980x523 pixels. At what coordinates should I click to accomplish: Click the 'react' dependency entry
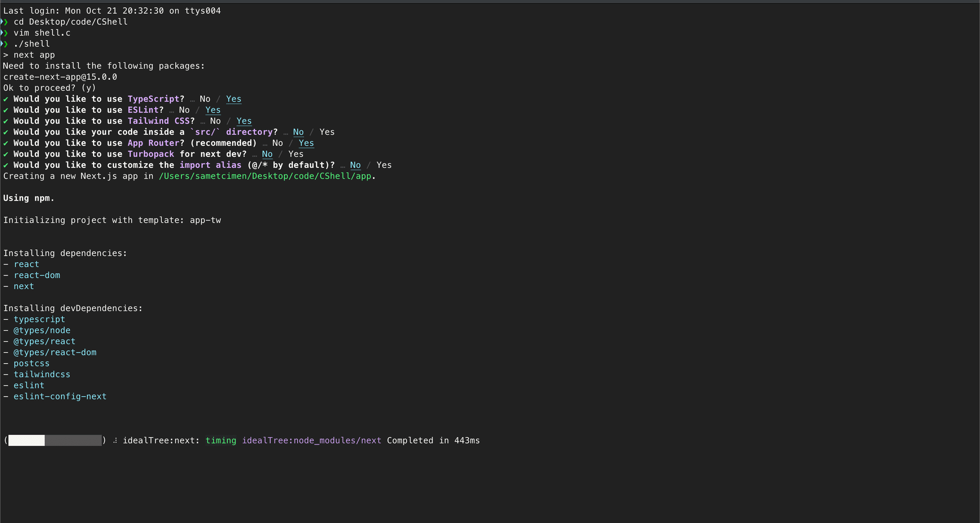click(x=26, y=264)
